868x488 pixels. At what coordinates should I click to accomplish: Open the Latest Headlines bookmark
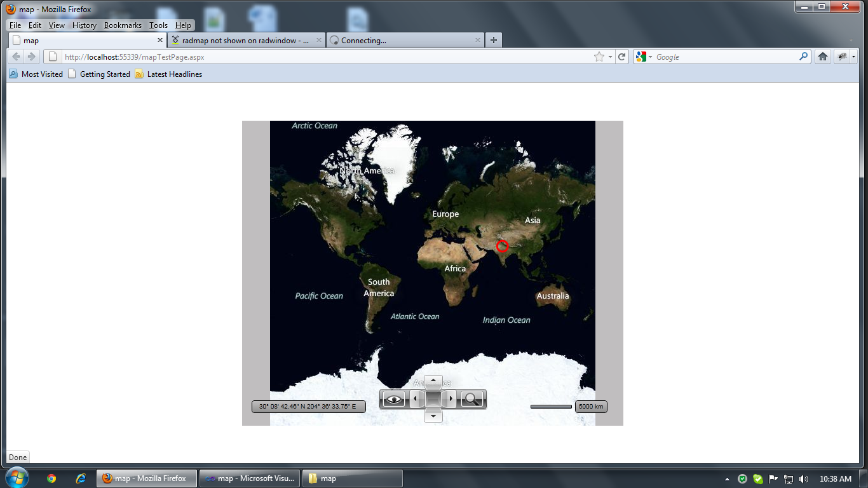[168, 74]
